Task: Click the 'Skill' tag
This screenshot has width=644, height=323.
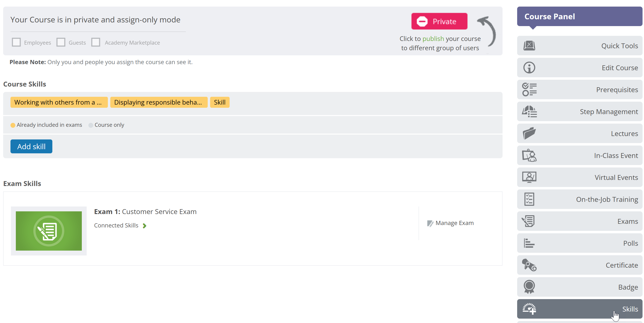Action: (x=220, y=102)
